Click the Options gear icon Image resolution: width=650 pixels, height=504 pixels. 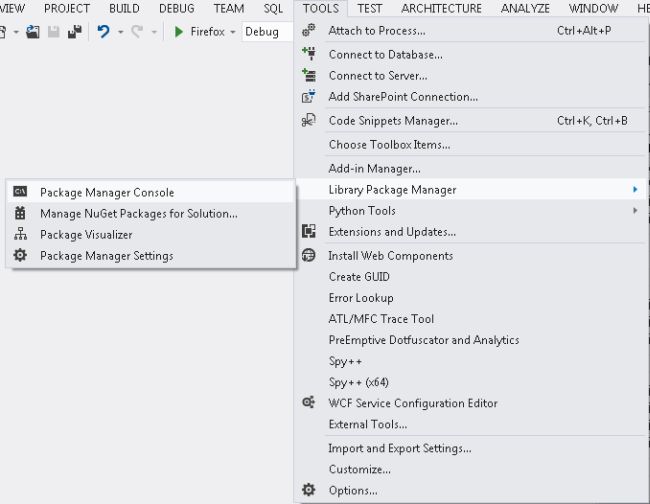309,490
